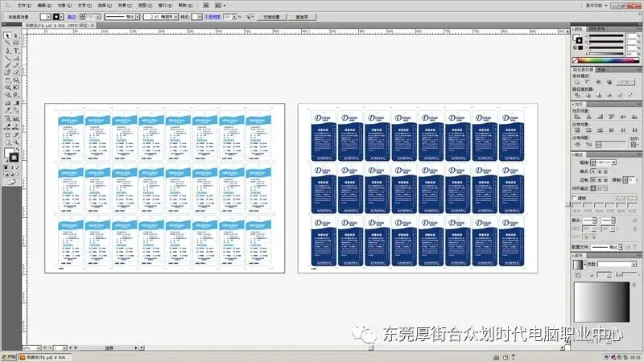Image resolution: width=644 pixels, height=362 pixels.
Task: Toggle the first corner join button in Stroke panel
Action: pos(593,180)
